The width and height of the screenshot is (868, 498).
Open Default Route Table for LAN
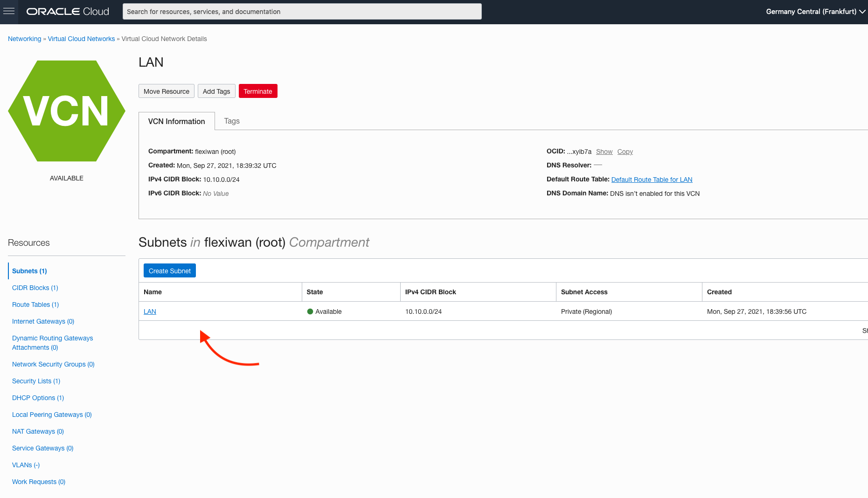(652, 180)
